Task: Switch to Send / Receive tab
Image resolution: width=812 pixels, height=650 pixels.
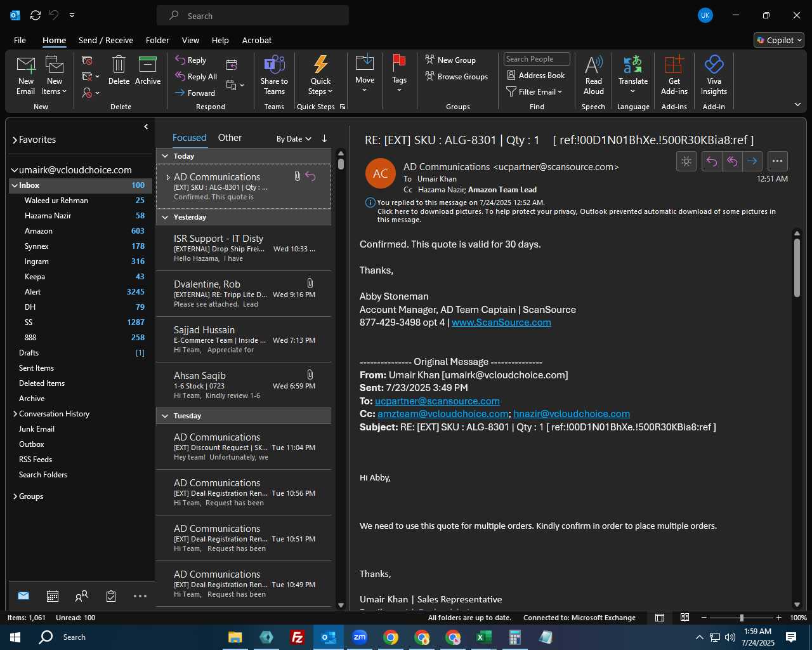Action: click(106, 40)
